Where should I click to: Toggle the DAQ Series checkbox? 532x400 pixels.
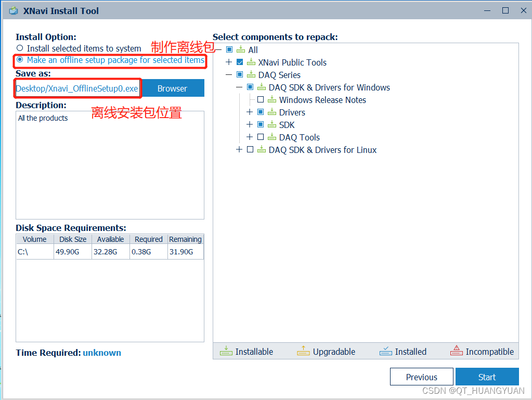[x=240, y=74]
